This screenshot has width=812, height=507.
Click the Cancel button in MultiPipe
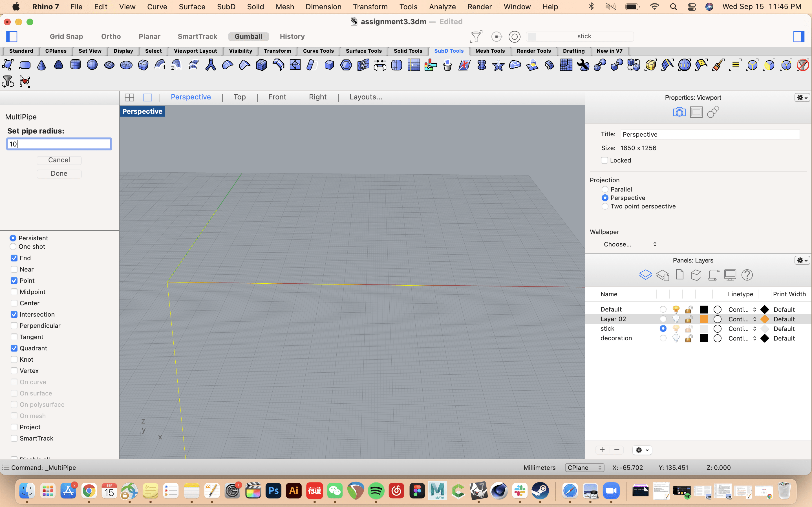pos(59,160)
